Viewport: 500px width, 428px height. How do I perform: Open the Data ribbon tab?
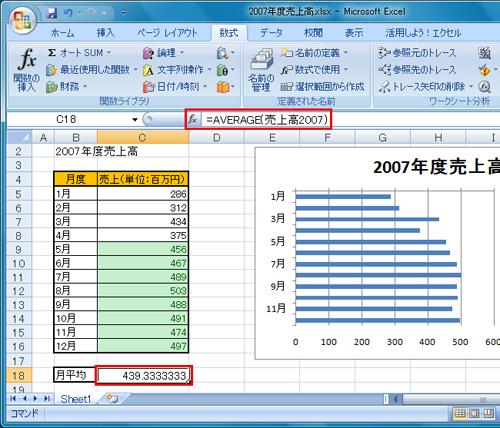271,33
